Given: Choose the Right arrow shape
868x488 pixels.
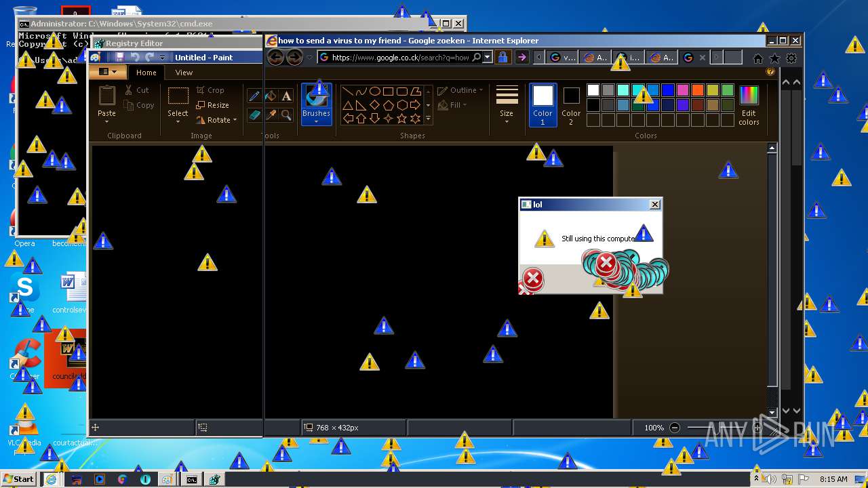Looking at the screenshot, I should pyautogui.click(x=415, y=105).
